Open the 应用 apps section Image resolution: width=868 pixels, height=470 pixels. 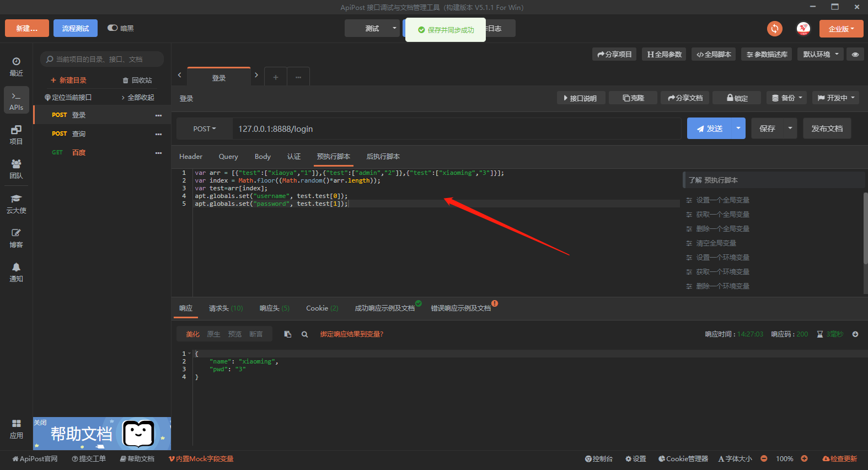click(16, 429)
